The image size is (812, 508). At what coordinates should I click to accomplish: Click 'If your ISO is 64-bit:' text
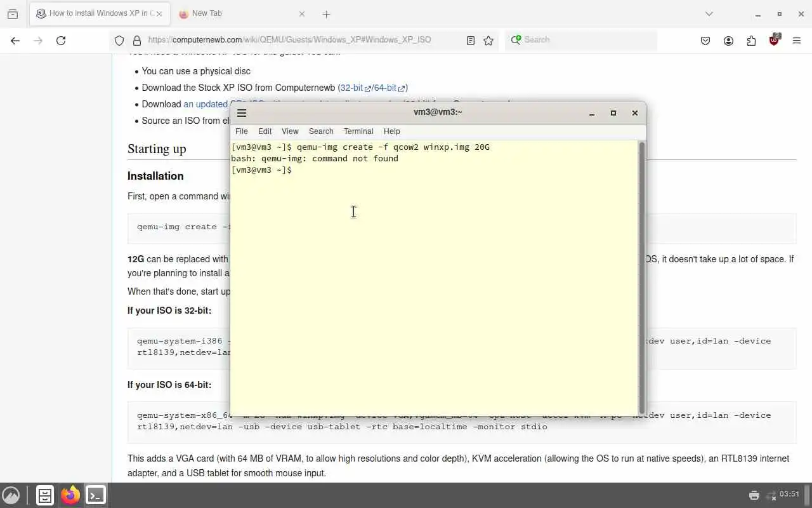[169, 385]
